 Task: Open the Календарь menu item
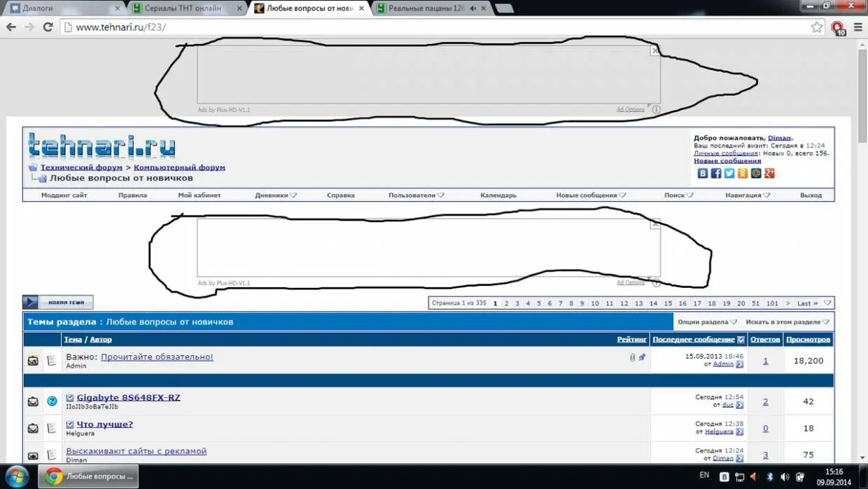(x=498, y=195)
